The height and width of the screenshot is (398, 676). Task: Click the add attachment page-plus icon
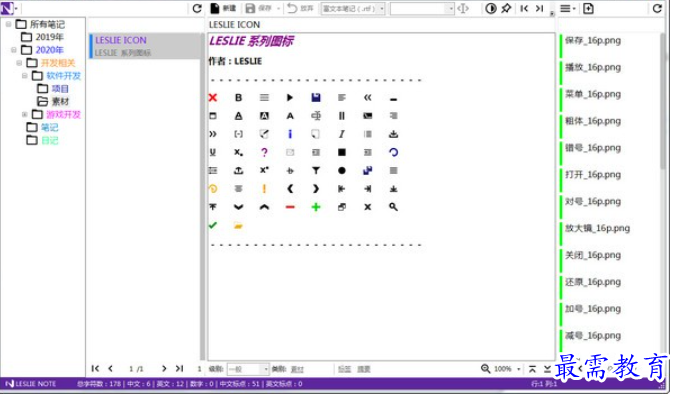coord(588,8)
